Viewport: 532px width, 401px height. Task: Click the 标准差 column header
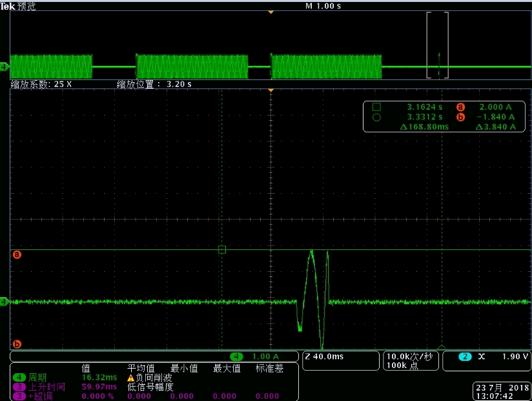point(269,369)
